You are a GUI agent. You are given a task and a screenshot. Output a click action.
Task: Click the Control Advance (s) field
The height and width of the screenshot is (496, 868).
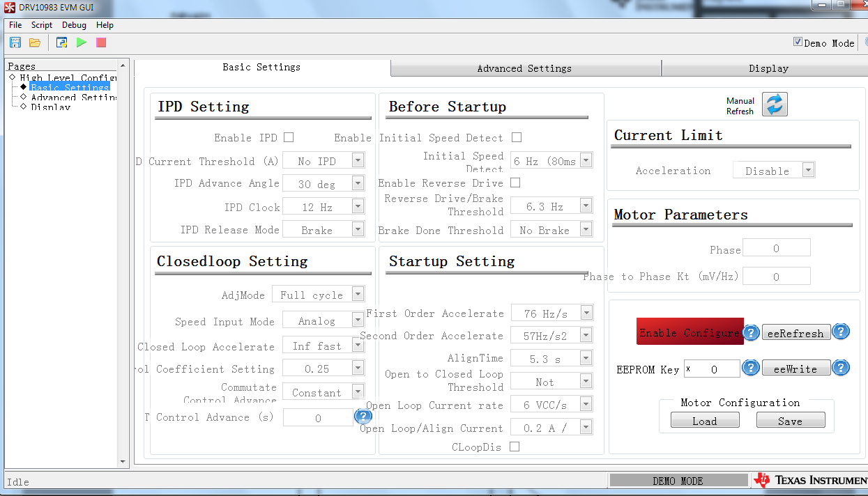click(x=318, y=417)
